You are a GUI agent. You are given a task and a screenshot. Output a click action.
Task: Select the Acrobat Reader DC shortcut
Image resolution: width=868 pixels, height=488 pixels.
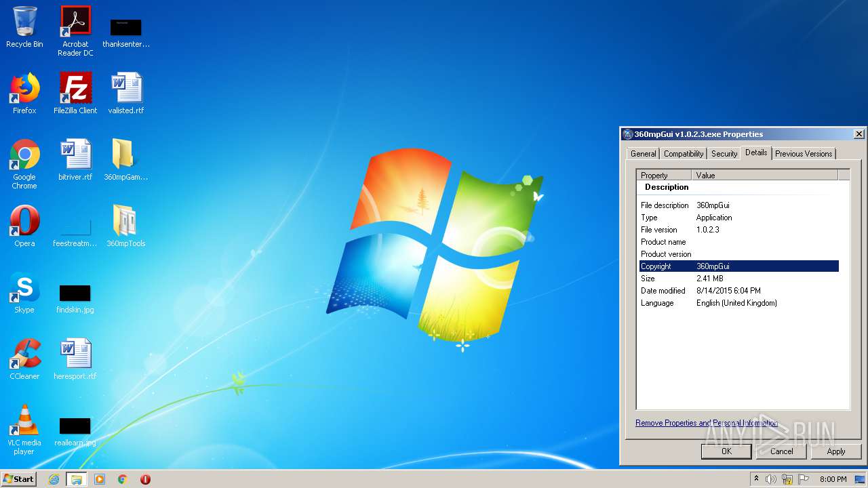point(75,31)
